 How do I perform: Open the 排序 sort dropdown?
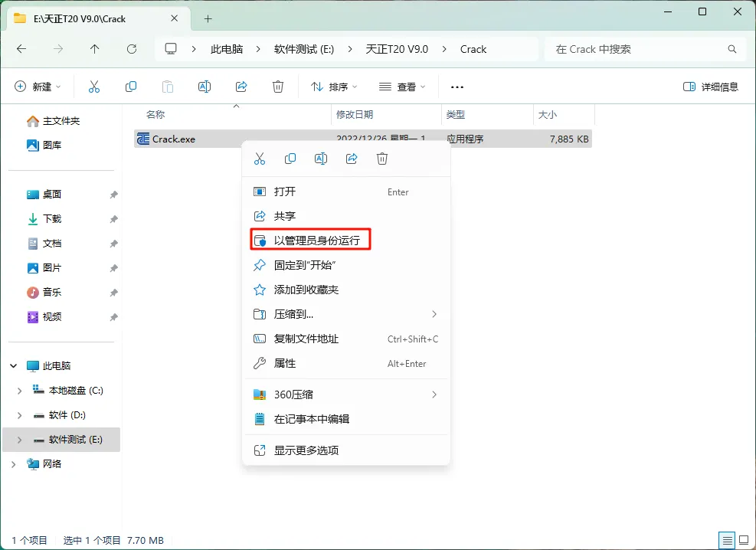[334, 87]
